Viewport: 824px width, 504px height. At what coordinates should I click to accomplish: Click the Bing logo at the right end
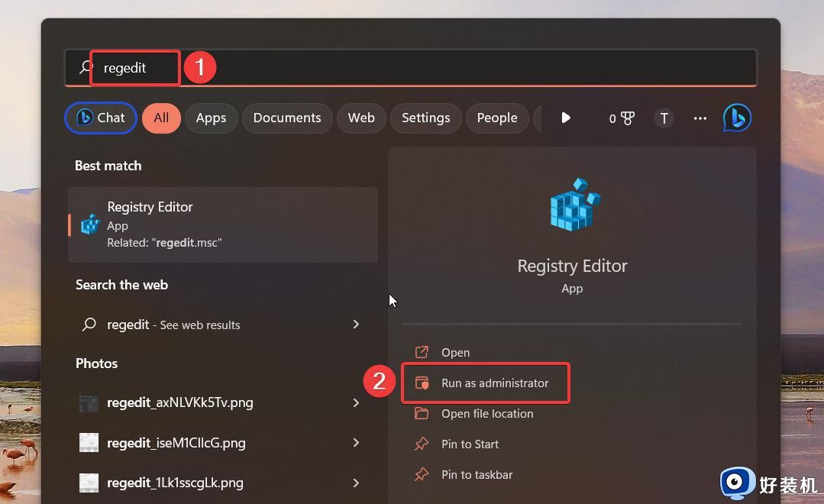[735, 118]
